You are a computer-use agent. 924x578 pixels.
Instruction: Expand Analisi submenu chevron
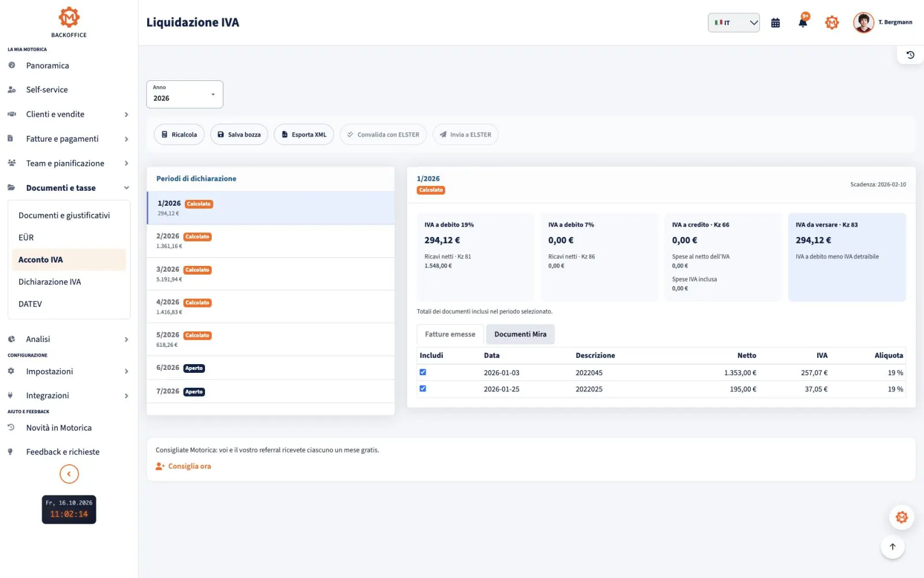(126, 339)
